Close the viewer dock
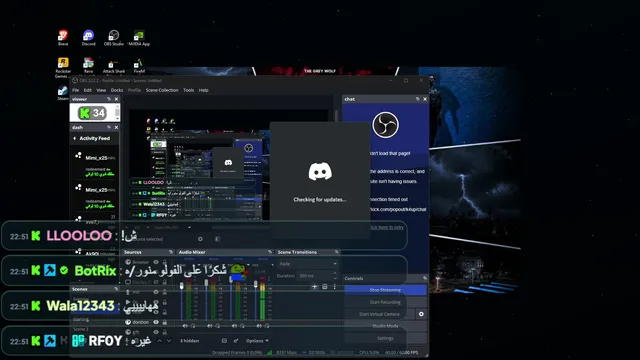 pyautogui.click(x=116, y=99)
